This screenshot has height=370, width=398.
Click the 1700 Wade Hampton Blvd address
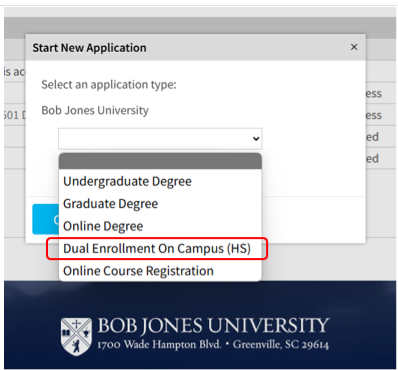pos(159,344)
